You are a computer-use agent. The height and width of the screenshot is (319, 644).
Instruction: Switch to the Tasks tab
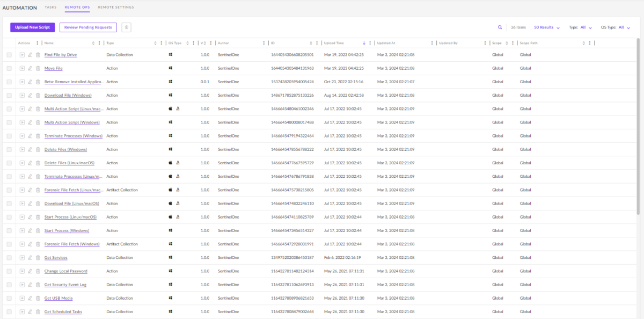click(x=51, y=8)
